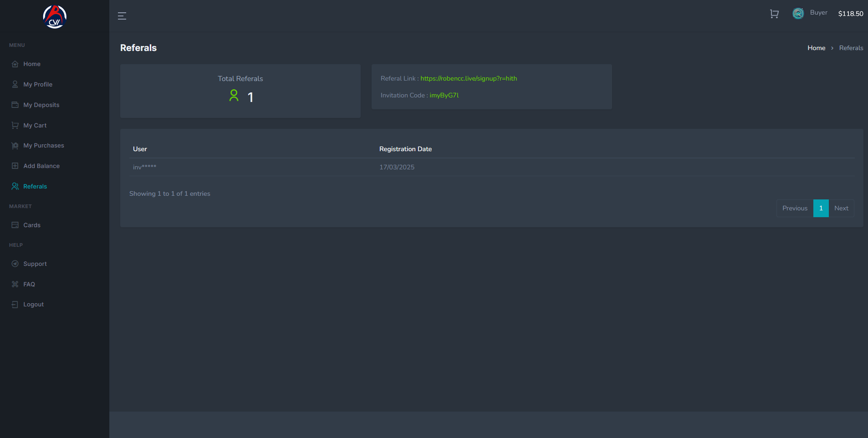868x438 pixels.
Task: Click the total referrals count 1
Action: (x=250, y=97)
